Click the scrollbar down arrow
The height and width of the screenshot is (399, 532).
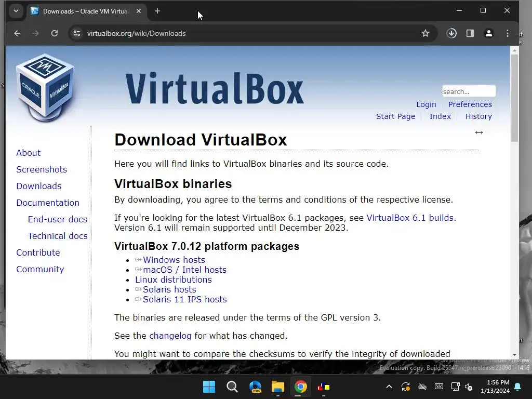coord(514,355)
